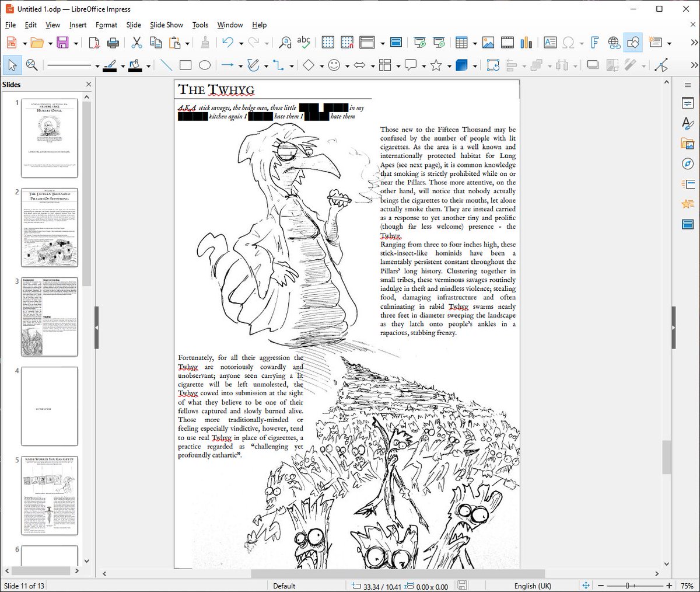Open the Slide Show menu
Viewport: 700px width, 592px height.
tap(166, 25)
